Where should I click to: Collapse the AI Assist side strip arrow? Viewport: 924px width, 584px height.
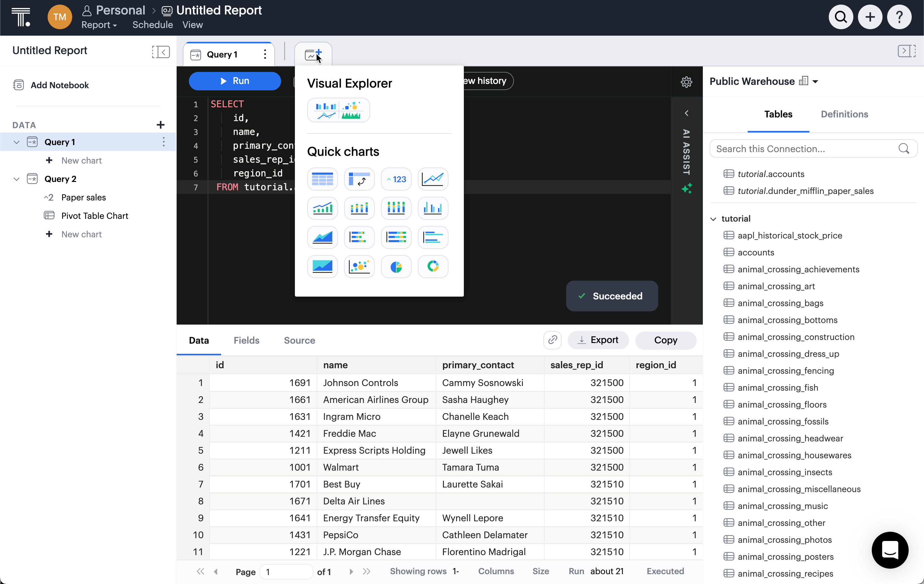point(686,113)
